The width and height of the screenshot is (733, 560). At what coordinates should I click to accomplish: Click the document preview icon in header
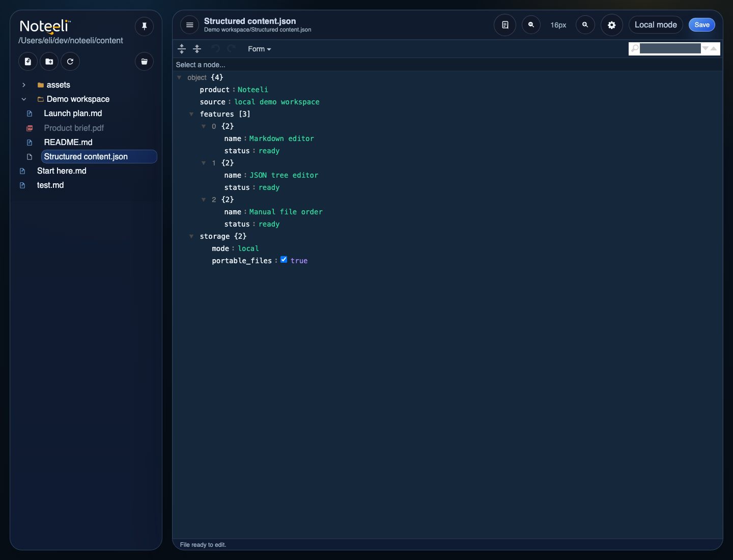point(505,24)
